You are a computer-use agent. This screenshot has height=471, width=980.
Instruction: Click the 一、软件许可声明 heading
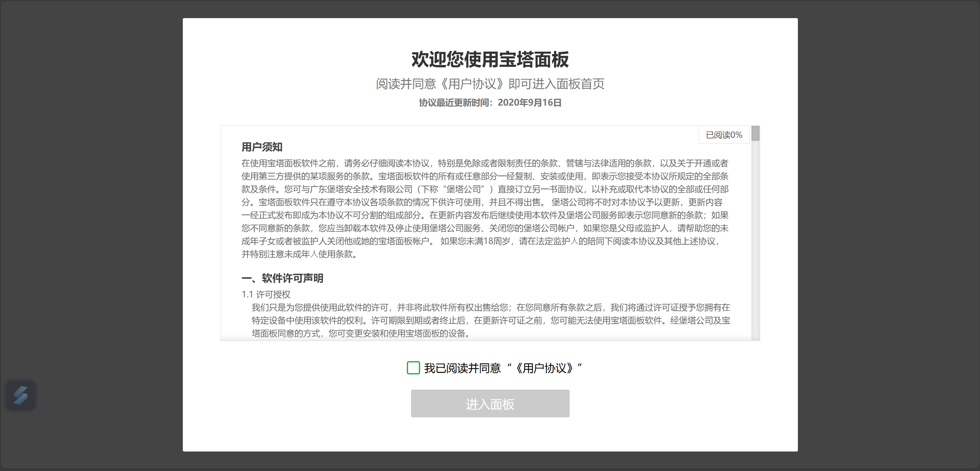coord(282,278)
